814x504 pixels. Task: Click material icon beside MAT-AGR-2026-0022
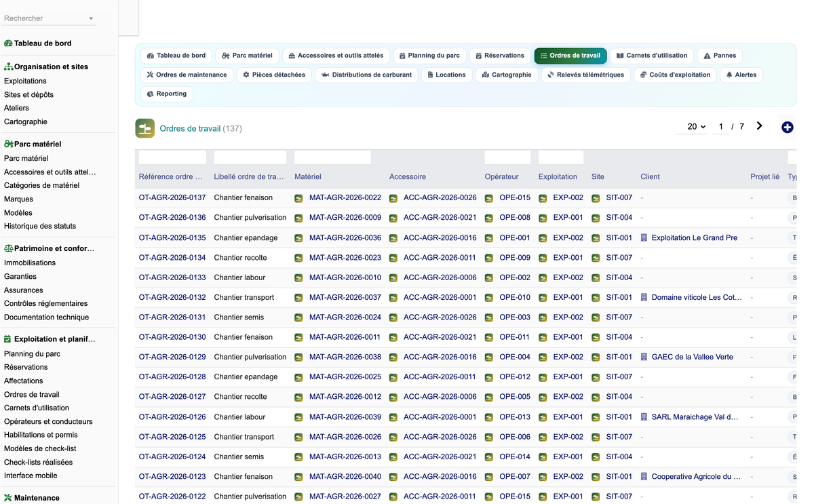[298, 198]
